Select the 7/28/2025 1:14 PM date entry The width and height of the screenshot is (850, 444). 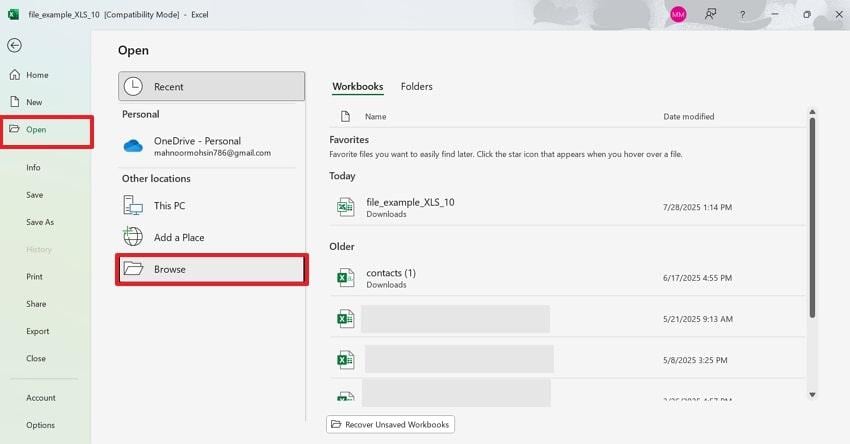(x=697, y=207)
